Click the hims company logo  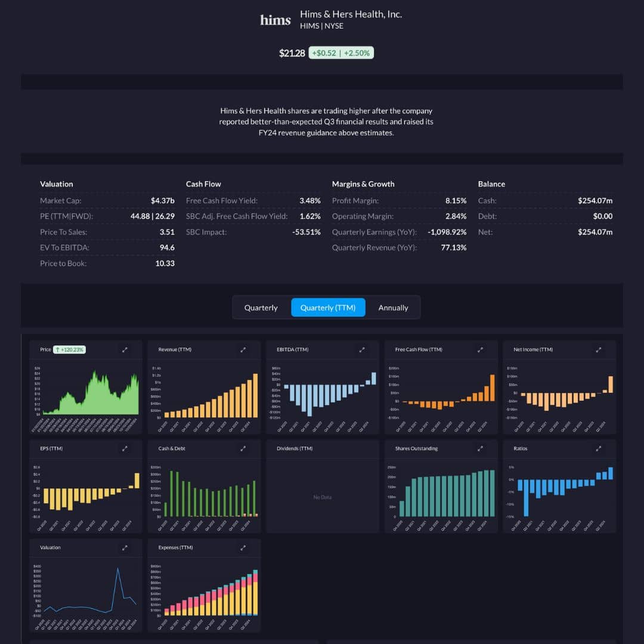pos(275,20)
